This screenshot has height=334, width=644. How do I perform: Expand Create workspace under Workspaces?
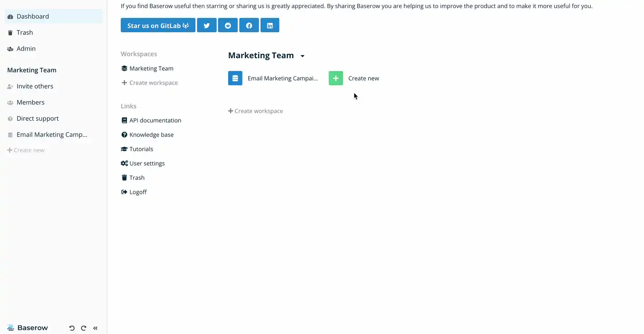[149, 82]
